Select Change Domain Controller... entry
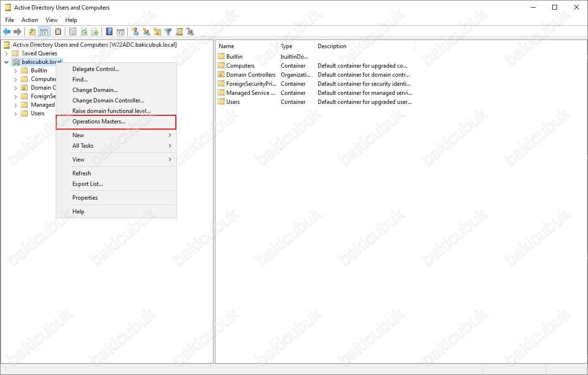588x375 pixels. coord(116,101)
